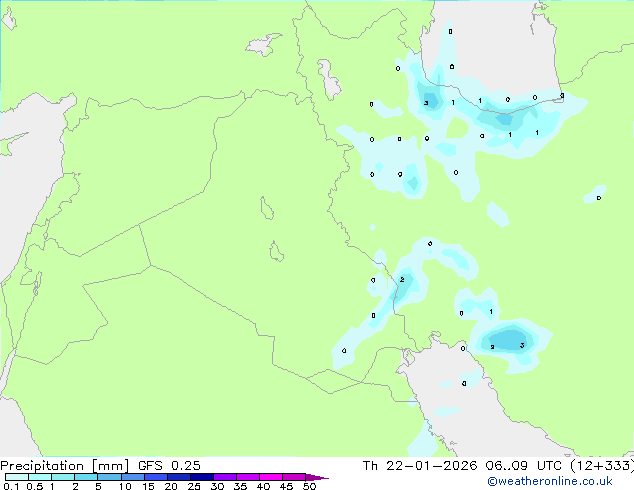Select the 45–50 mm legend swatch

pyautogui.click(x=294, y=477)
